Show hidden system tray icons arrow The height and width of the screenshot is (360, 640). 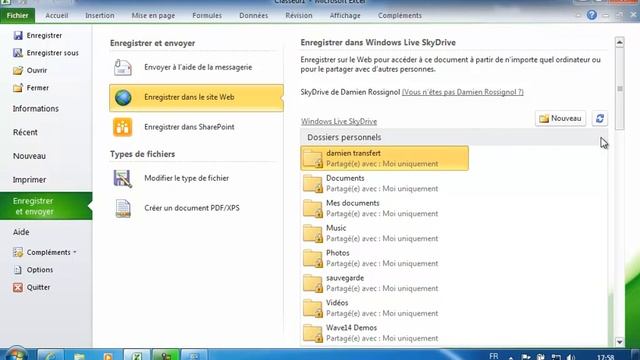[511, 357]
